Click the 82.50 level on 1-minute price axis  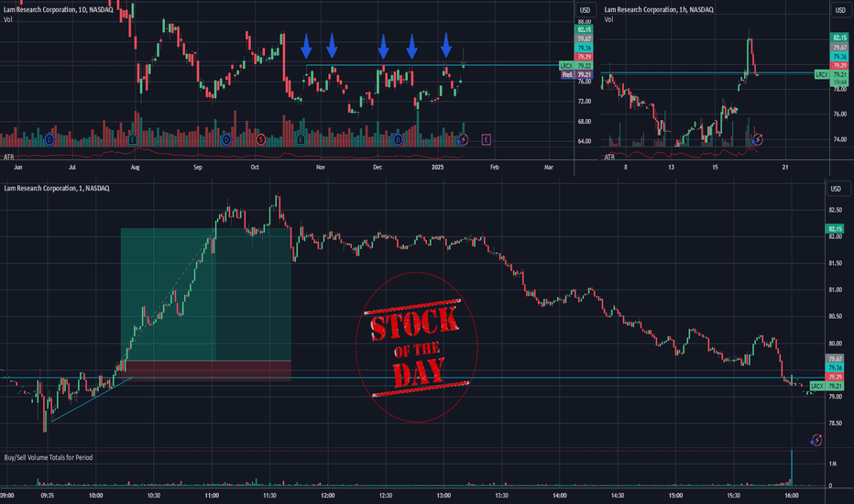tap(836, 210)
